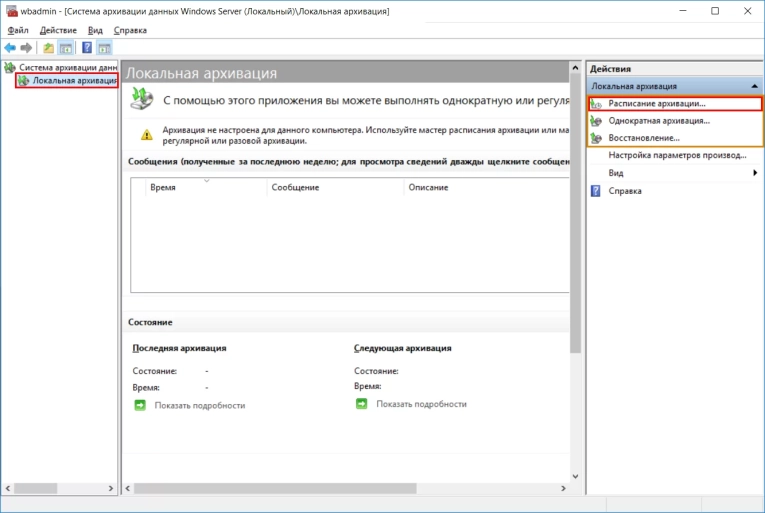
Task: Click the green arrow beside next backup details
Action: pyautogui.click(x=361, y=404)
